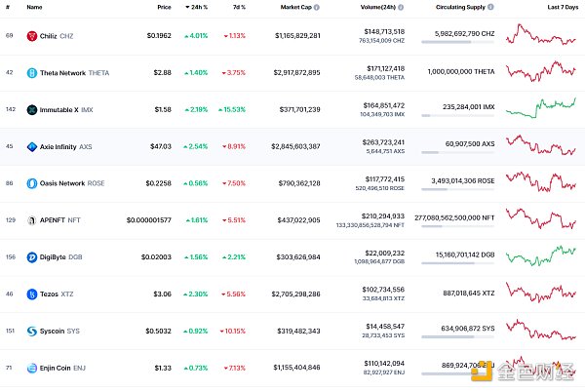Click the Theta Network 7-day price chart

pos(540,71)
